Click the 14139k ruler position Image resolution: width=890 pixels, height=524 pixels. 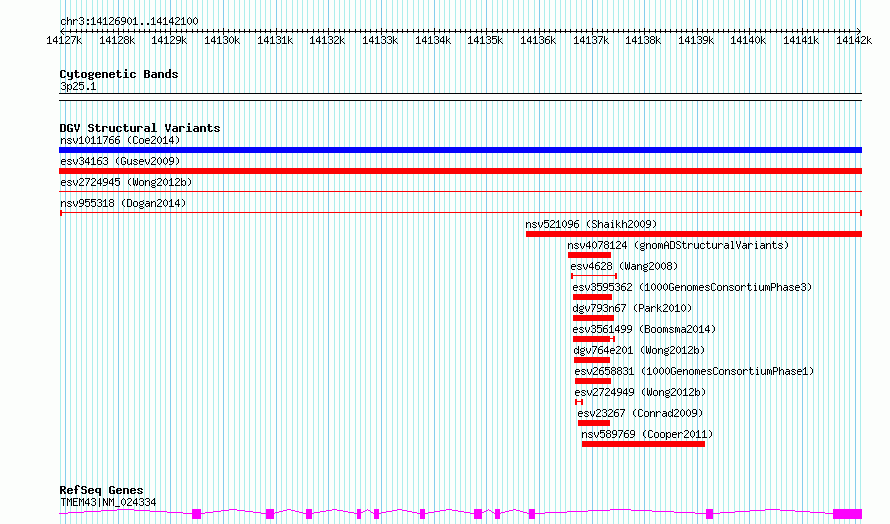(696, 40)
